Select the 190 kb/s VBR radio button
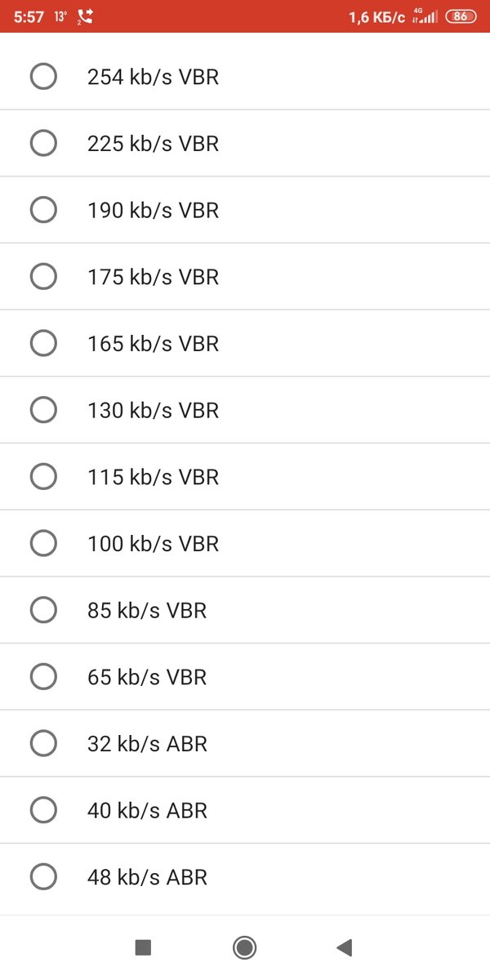Viewport: 490px width, 980px height. 43,211
